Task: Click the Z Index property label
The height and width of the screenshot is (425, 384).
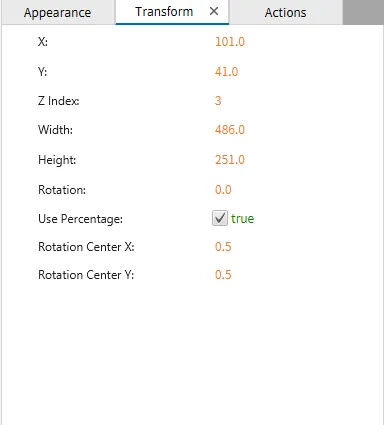Action: [59, 101]
